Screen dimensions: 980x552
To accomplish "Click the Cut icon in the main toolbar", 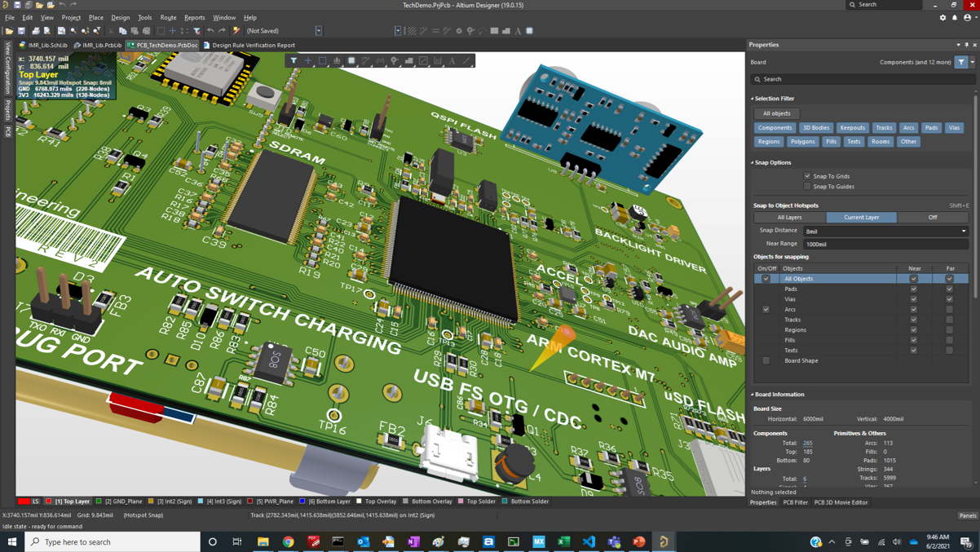I will point(111,31).
